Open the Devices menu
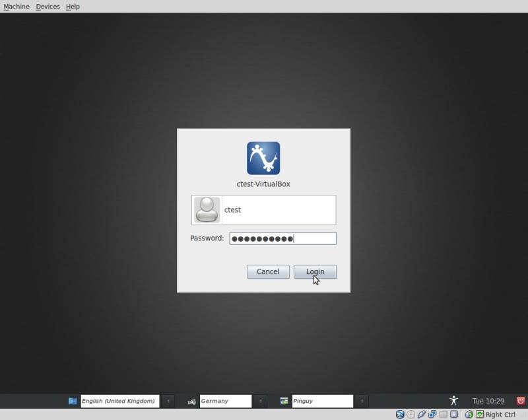Viewport: 528px width, 420px height. pos(48,7)
